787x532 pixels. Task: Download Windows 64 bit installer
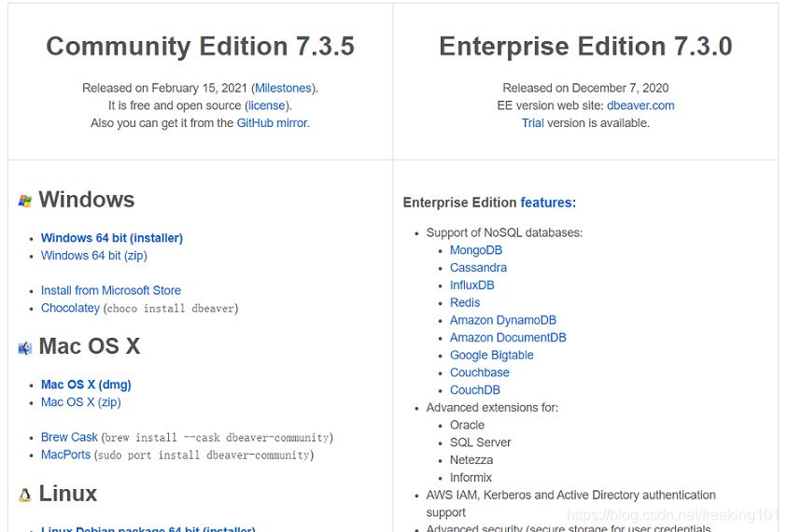point(112,238)
